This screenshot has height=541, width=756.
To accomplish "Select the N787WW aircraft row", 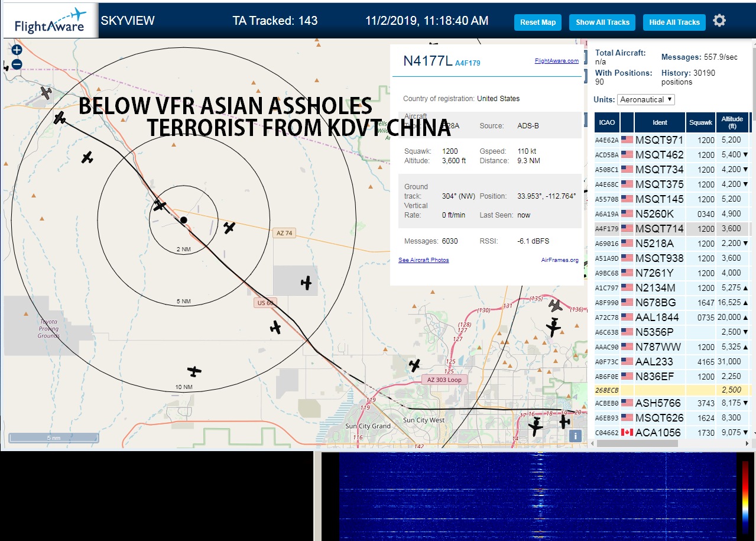I will tap(672, 347).
